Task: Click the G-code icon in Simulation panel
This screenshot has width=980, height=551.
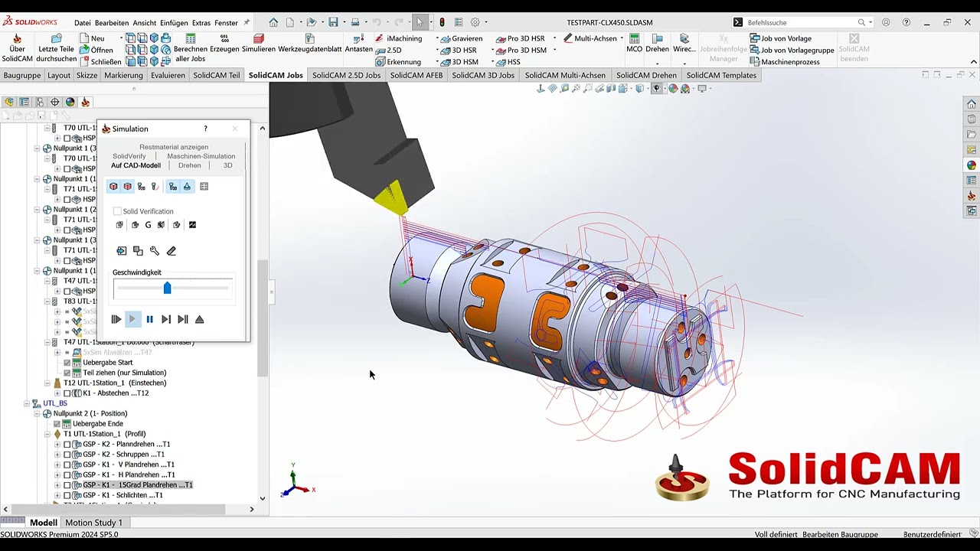Action: (148, 225)
